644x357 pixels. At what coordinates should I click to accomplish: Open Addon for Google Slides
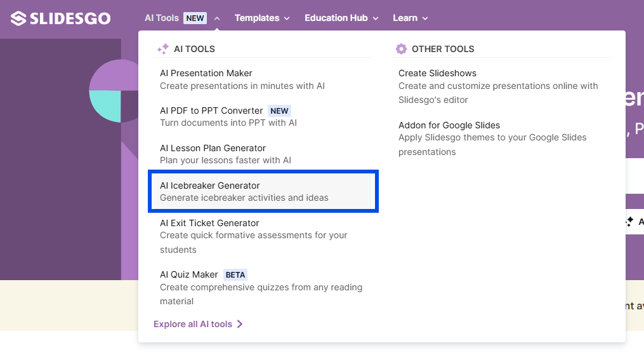[x=449, y=125]
